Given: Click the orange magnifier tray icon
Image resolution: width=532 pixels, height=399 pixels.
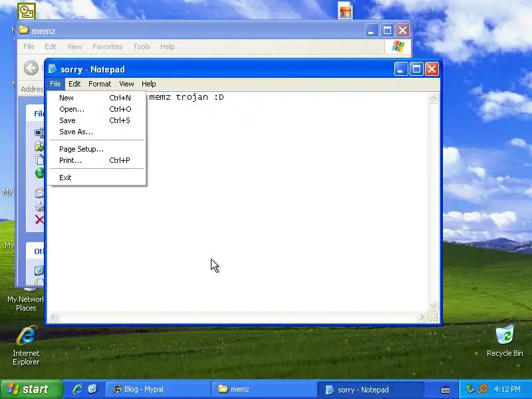Looking at the screenshot, I should point(483,389).
